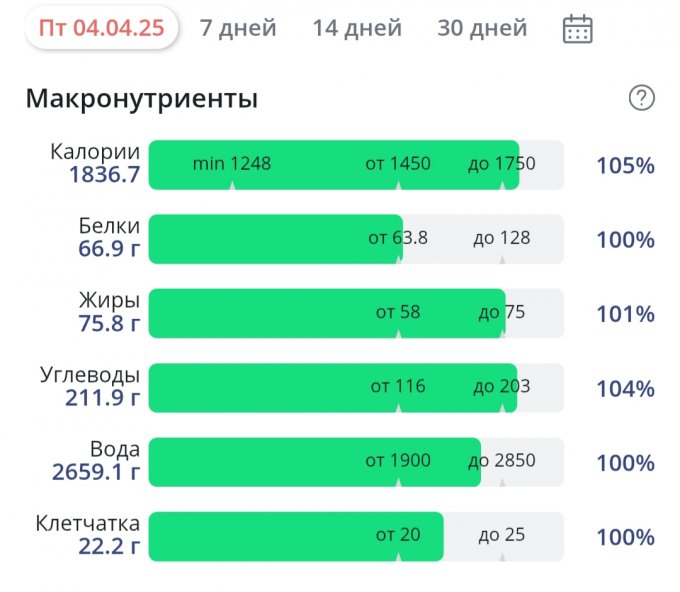680x592 pixels.
Task: Switch to the 30 дней period tab
Action: 482,28
